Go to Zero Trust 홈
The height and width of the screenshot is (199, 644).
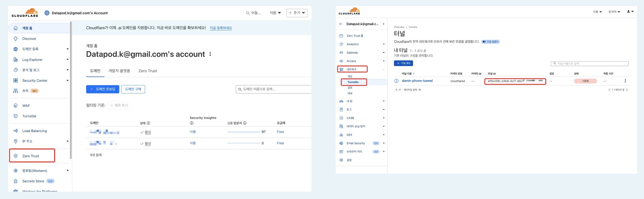[355, 36]
